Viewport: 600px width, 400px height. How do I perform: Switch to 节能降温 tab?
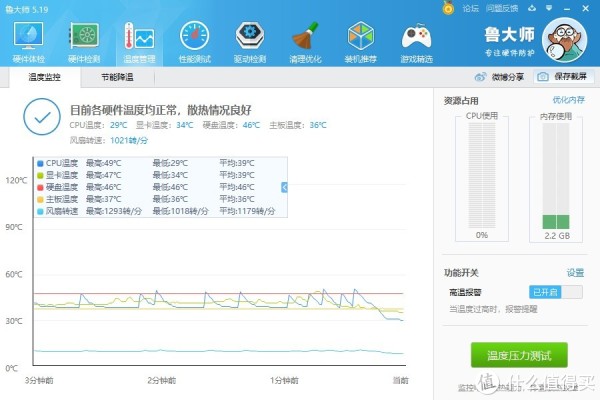tap(117, 76)
